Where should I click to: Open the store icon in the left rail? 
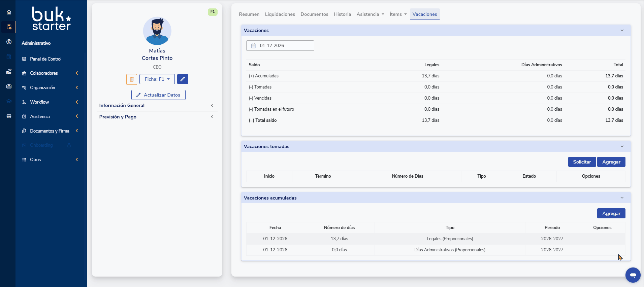click(x=9, y=116)
